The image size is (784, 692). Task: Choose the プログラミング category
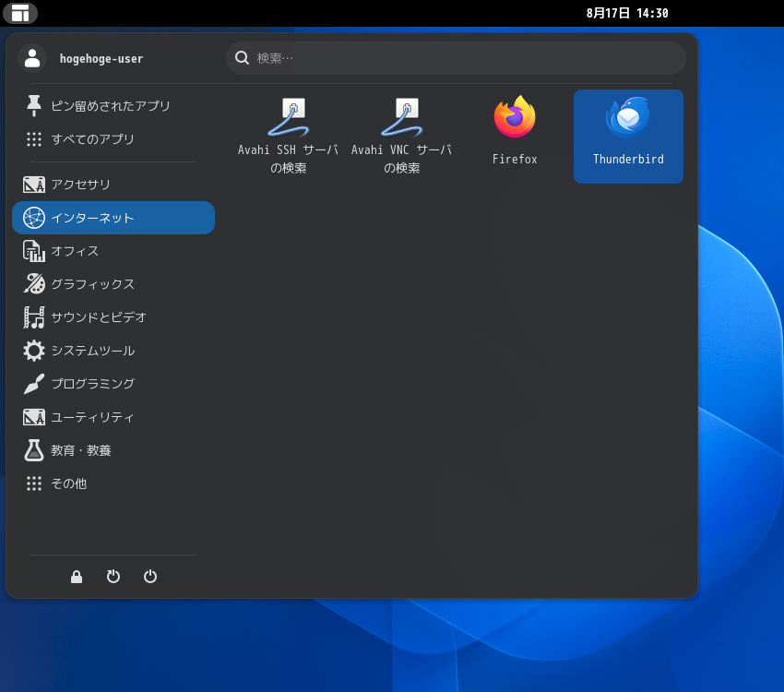point(113,384)
